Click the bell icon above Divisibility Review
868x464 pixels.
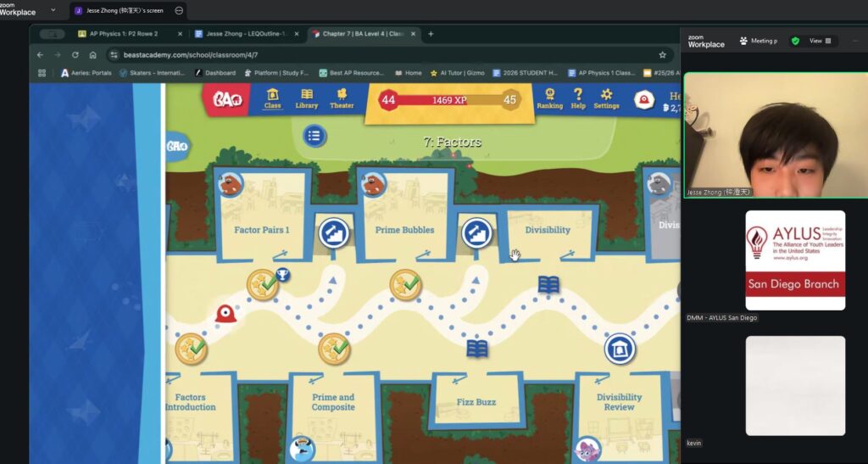[620, 349]
